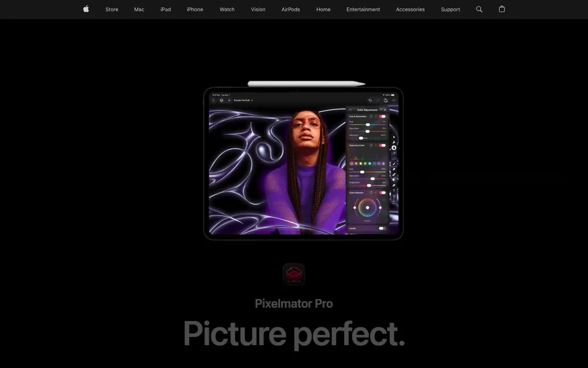Go to the Entertainment section
This screenshot has height=368, width=588.
click(x=363, y=10)
